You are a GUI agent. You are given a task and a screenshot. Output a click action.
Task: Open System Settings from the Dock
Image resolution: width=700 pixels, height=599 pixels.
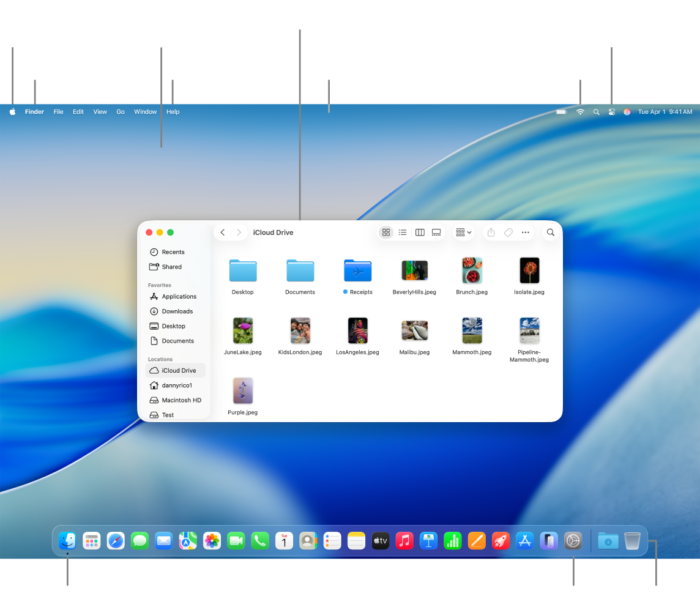click(x=573, y=541)
